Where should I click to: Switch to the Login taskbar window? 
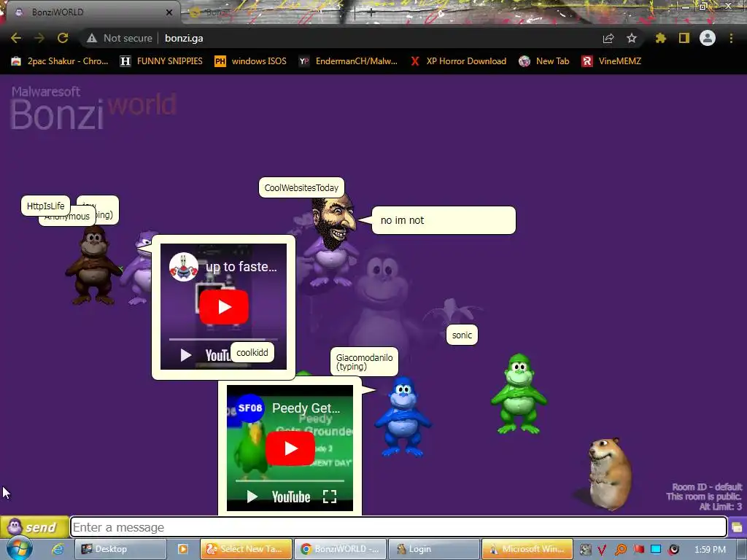pyautogui.click(x=434, y=549)
